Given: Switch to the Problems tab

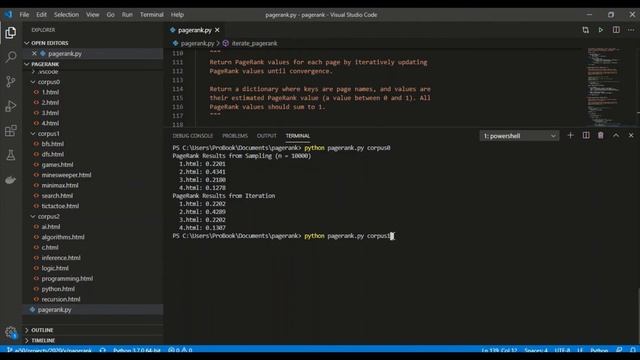Looking at the screenshot, I should click(235, 136).
